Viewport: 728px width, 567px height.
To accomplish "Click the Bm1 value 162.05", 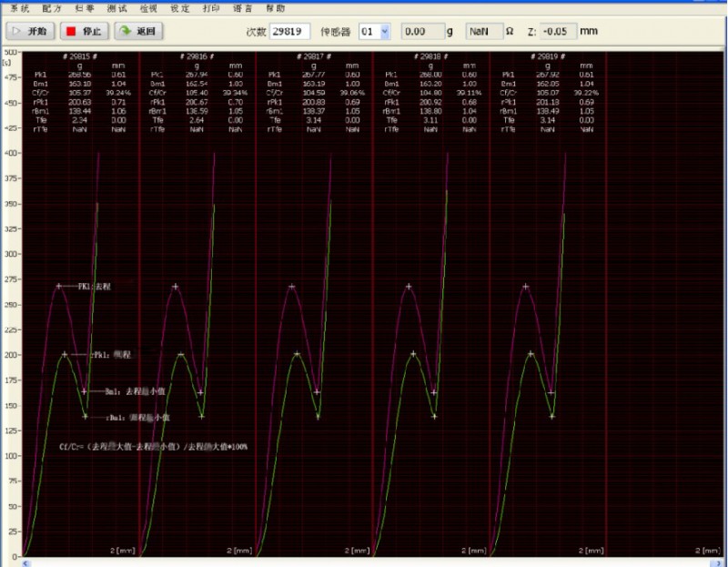I will (548, 84).
